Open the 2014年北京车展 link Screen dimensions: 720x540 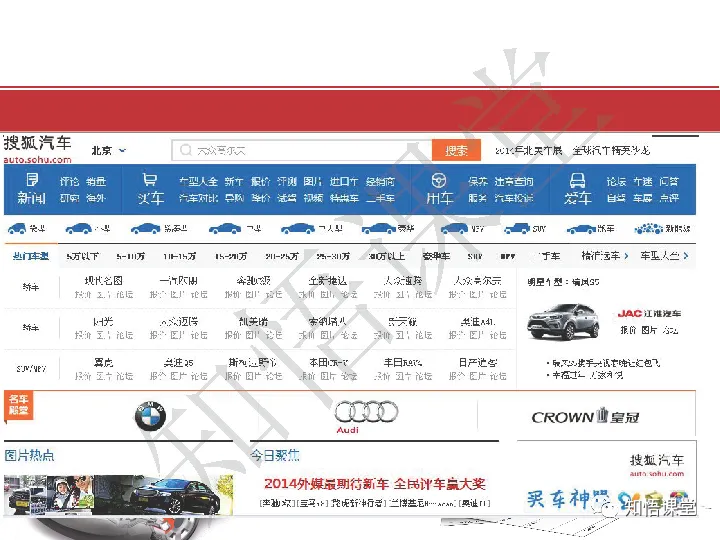529,150
